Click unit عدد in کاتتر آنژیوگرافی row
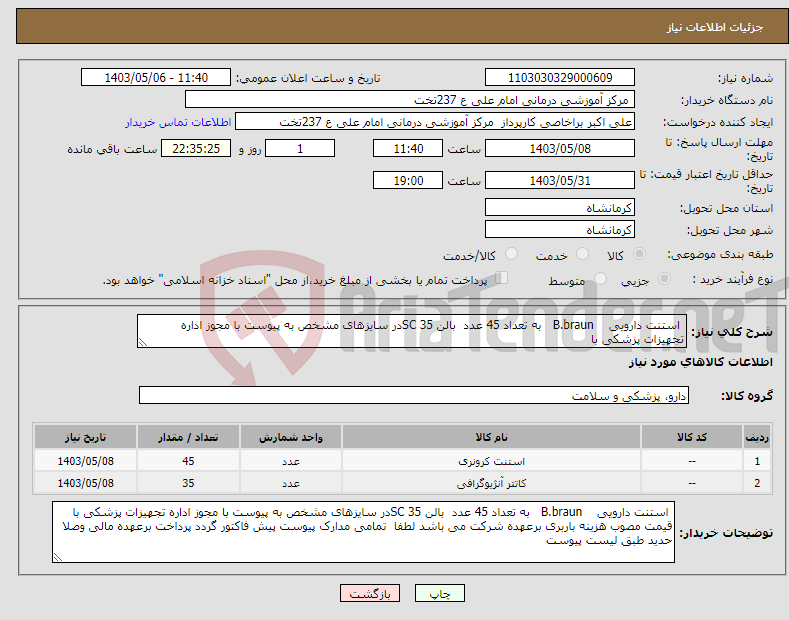 click(291, 483)
